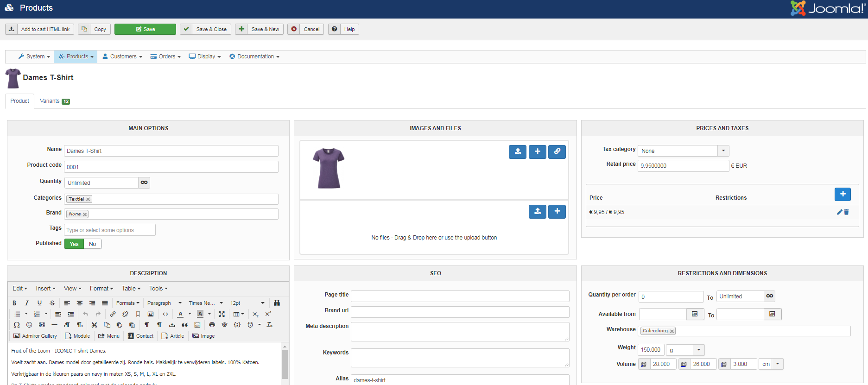Click the green Save button
The image size is (868, 385).
coord(145,29)
